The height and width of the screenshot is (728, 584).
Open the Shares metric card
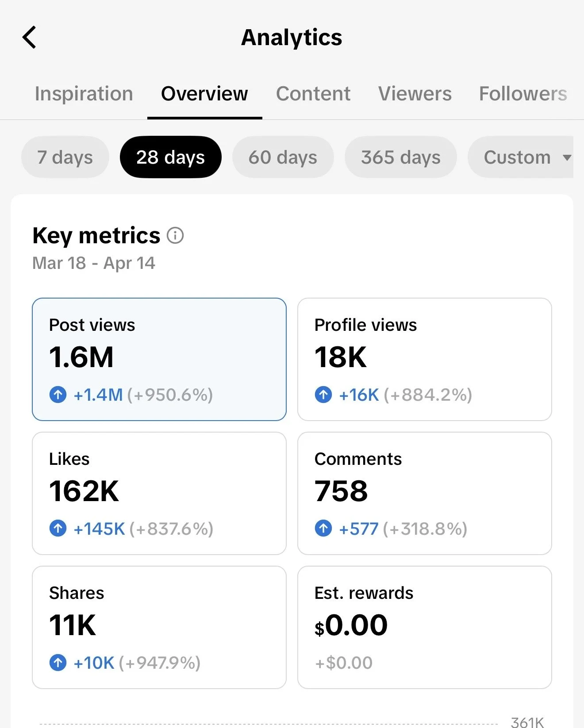159,627
